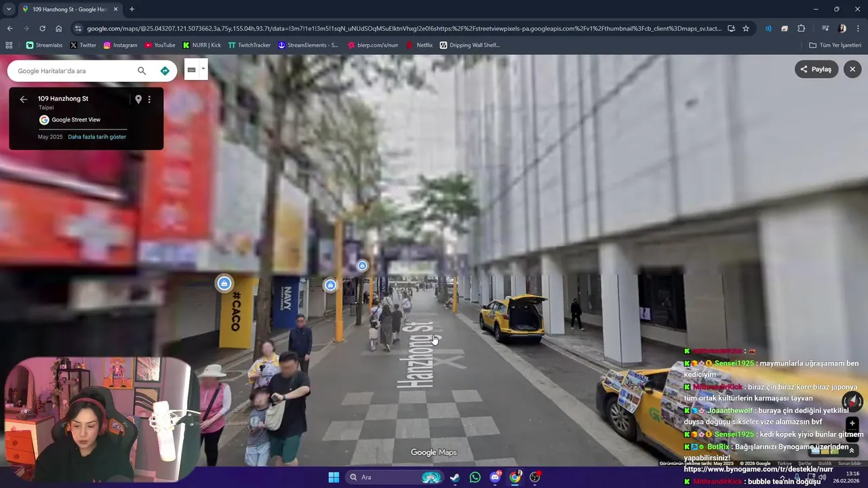The height and width of the screenshot is (488, 868).
Task: Open directions with the blue arrow icon
Action: (165, 70)
